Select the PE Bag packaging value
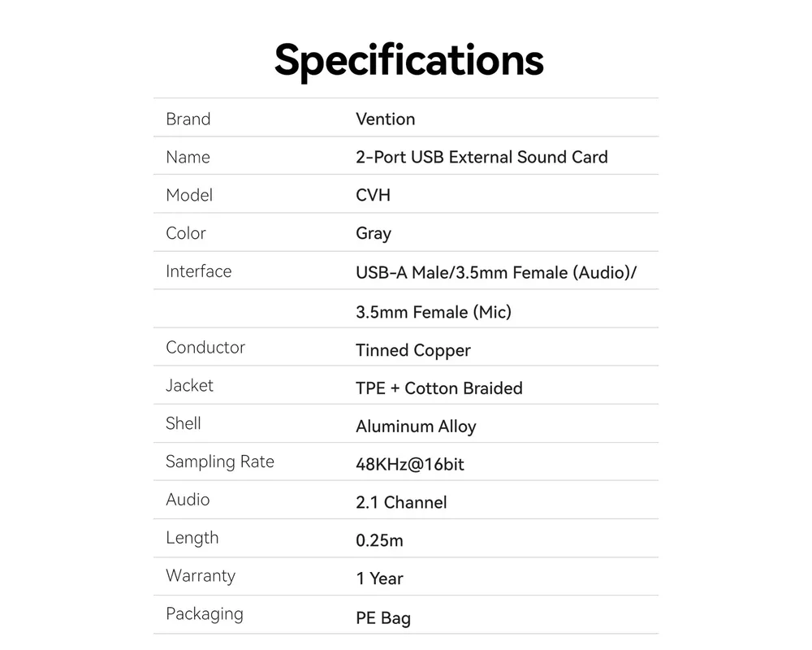Viewport: 812px width, 650px height. pyautogui.click(x=383, y=618)
